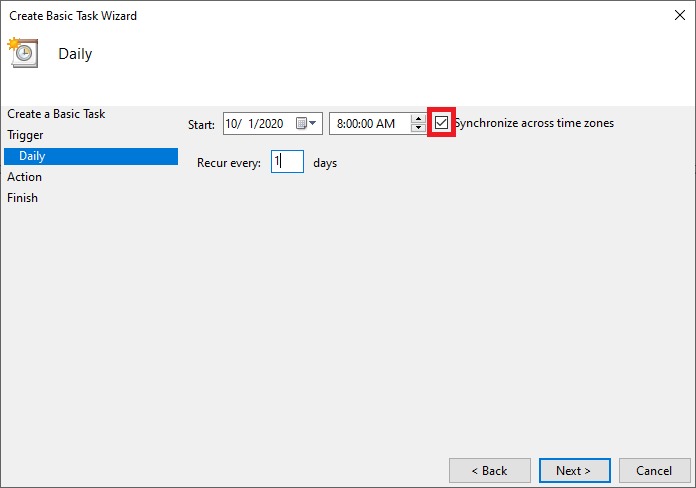Click the wizard clock icon in the header

click(x=23, y=52)
